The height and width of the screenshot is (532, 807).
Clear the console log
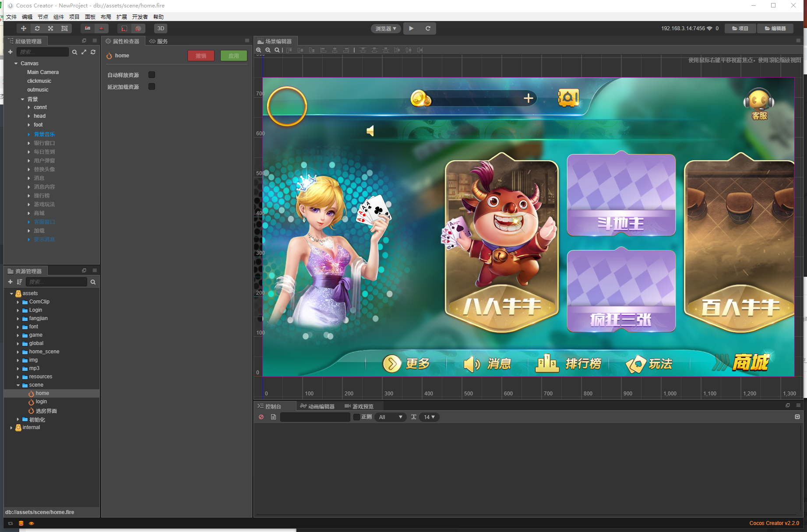(x=261, y=417)
